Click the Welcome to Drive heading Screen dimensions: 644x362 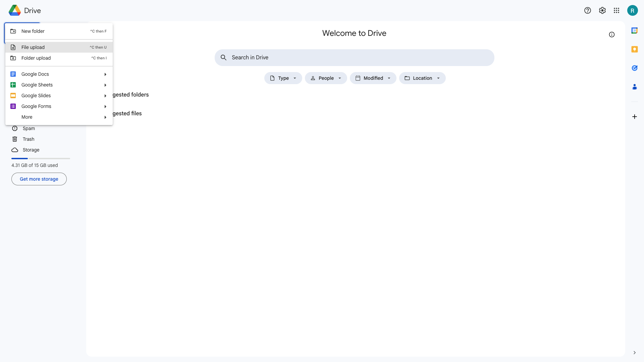pos(354,33)
